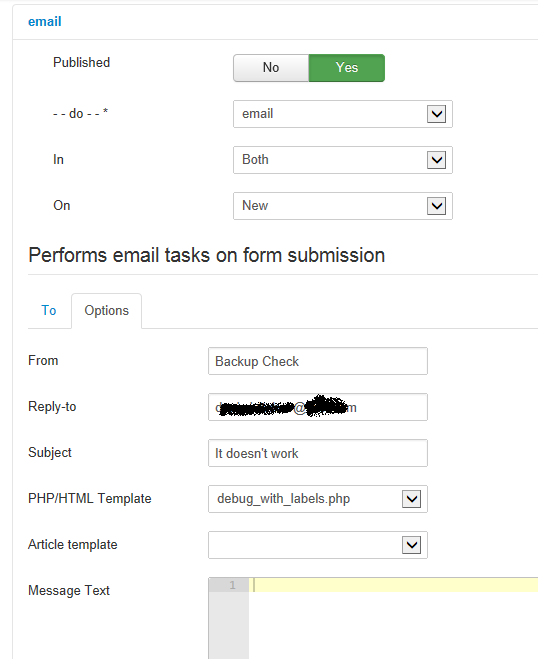Viewport: 538px width, 659px height.
Task: Click the Article template label
Action: coord(73,544)
